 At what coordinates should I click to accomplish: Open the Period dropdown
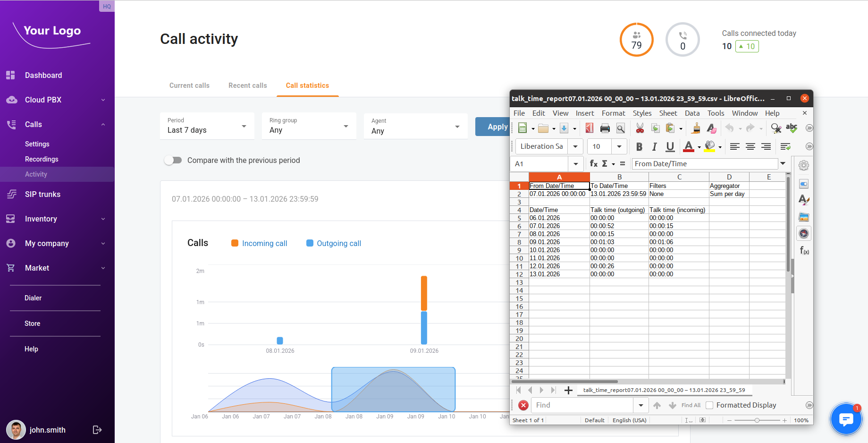coord(207,126)
